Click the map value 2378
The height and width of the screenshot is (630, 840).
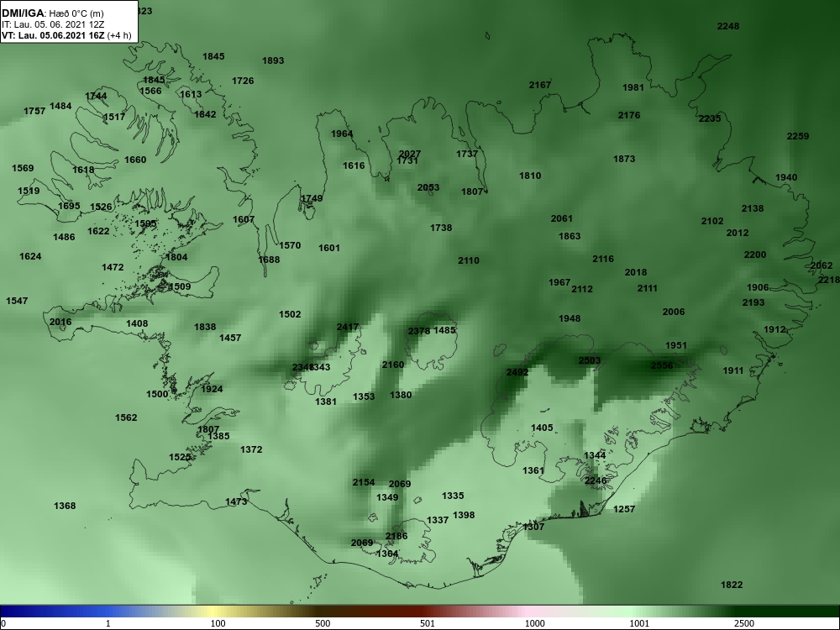tap(419, 331)
